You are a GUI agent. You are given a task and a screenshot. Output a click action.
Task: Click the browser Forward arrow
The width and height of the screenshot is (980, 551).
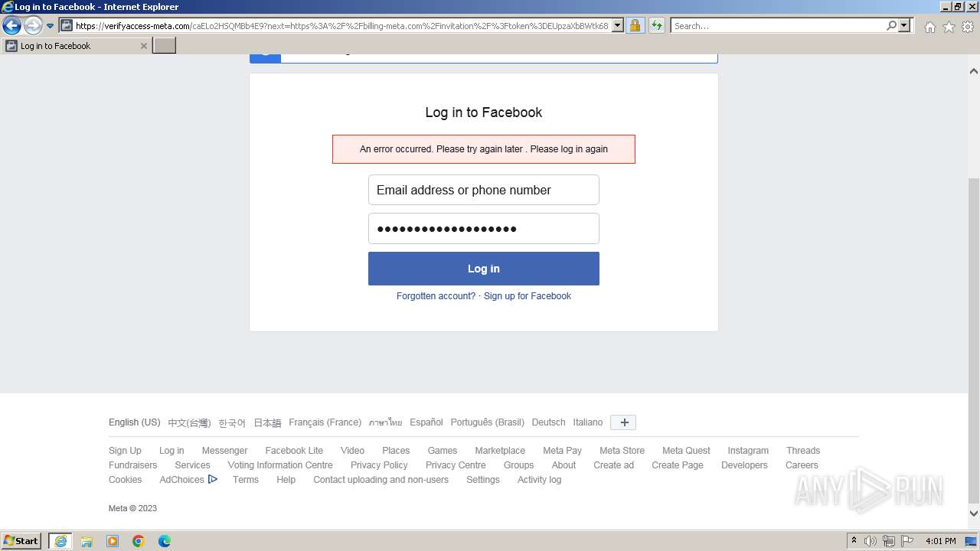click(33, 26)
